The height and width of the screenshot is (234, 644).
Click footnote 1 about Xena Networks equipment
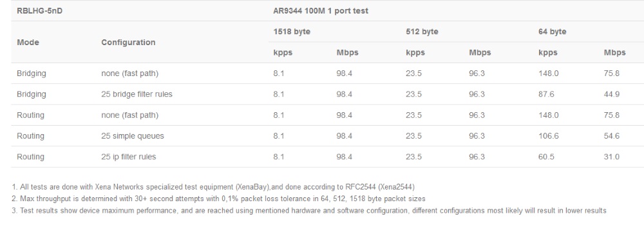click(x=213, y=187)
